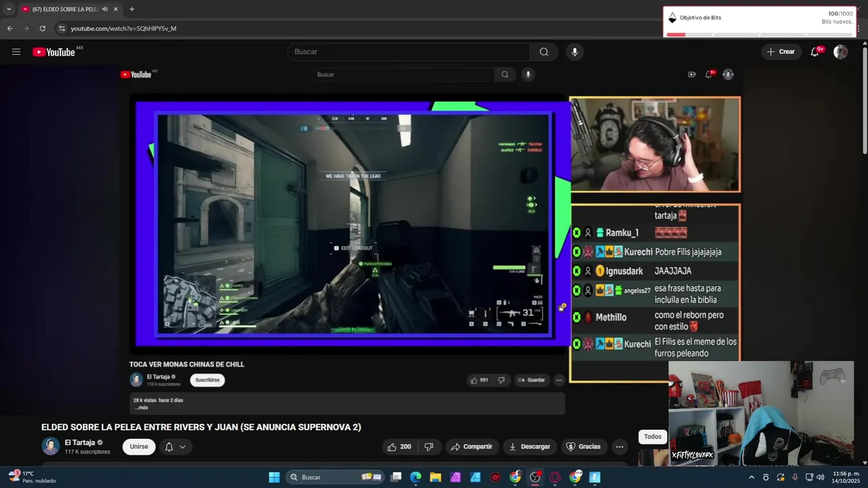The height and width of the screenshot is (488, 868).
Task: Select the Todos filter chip
Action: (652, 436)
